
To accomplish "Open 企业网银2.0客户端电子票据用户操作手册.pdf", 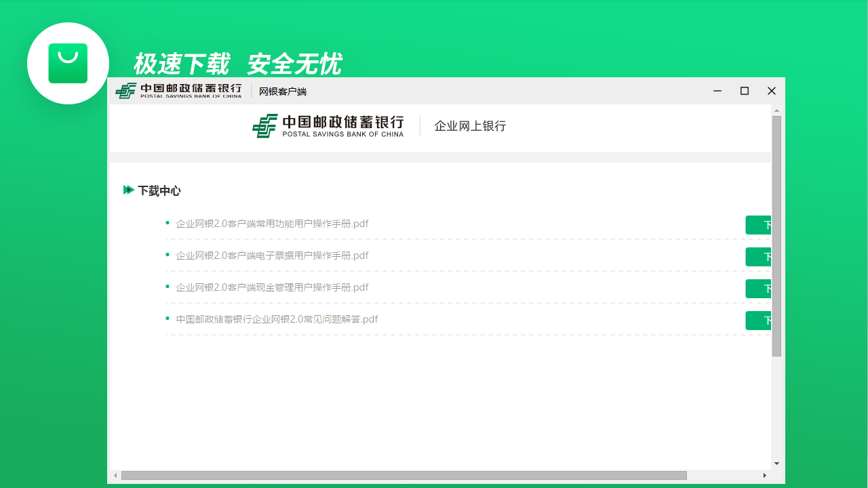I will pyautogui.click(x=272, y=256).
